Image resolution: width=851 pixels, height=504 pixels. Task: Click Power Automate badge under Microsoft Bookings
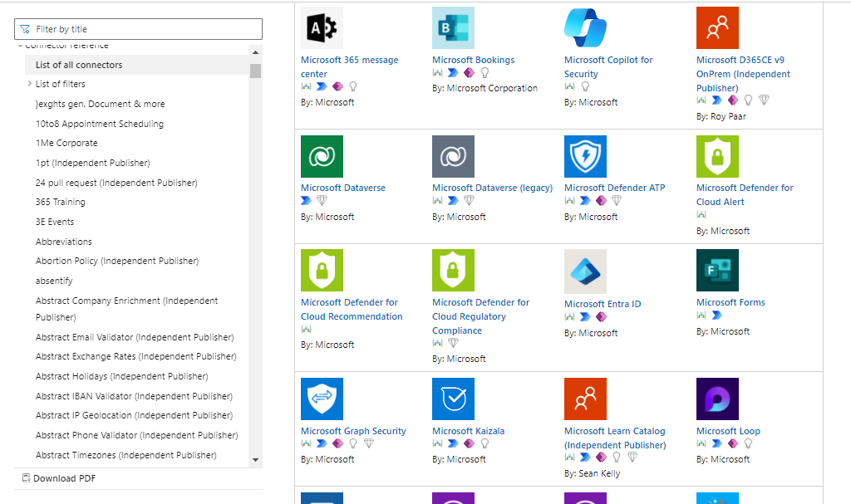tap(453, 73)
